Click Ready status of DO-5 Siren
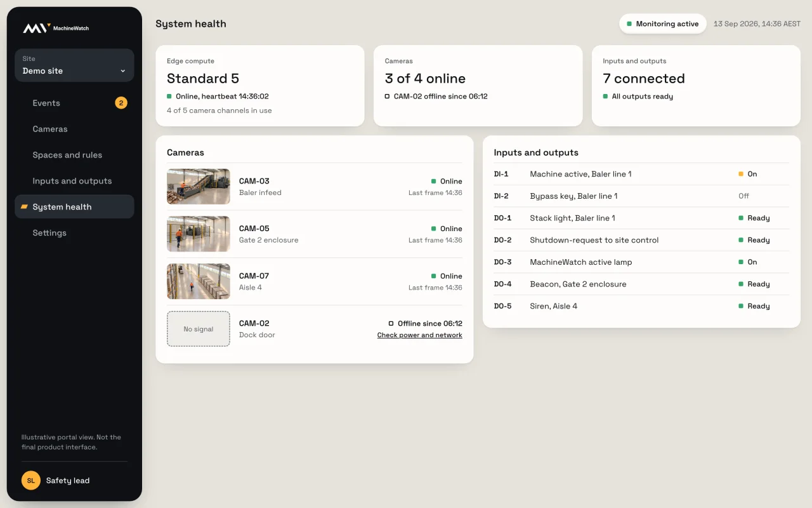Viewport: 812px width, 508px height. [x=754, y=306]
